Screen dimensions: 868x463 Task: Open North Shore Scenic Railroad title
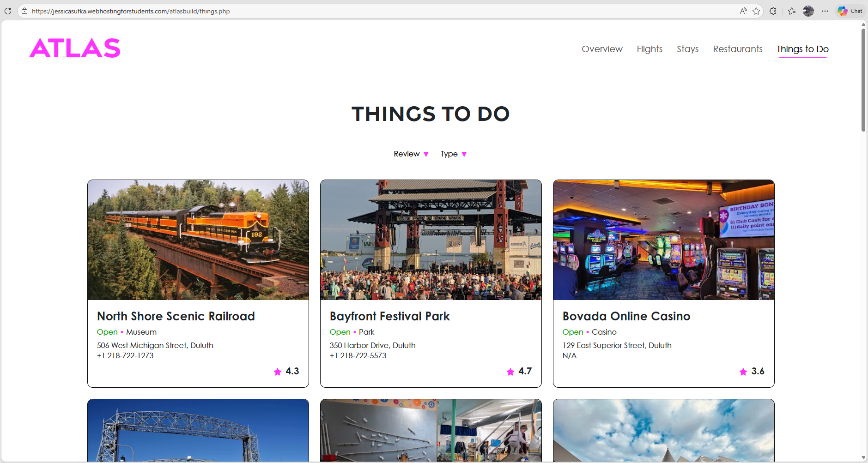[176, 316]
